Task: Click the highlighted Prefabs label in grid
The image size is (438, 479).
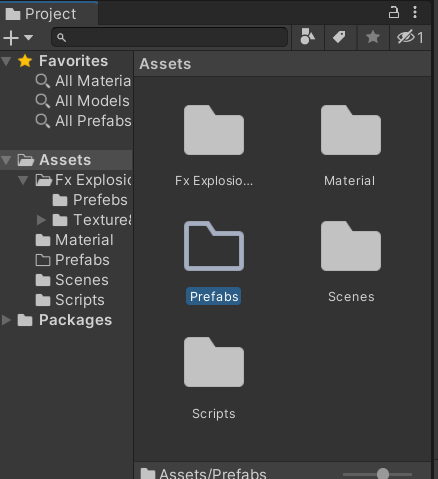Action: click(214, 296)
